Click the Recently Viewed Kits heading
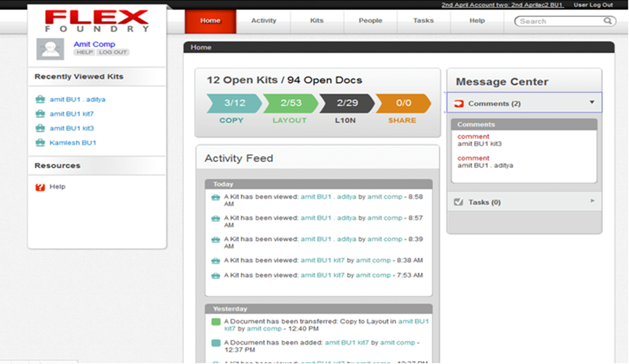Image resolution: width=629 pixels, height=364 pixels. pyautogui.click(x=79, y=76)
